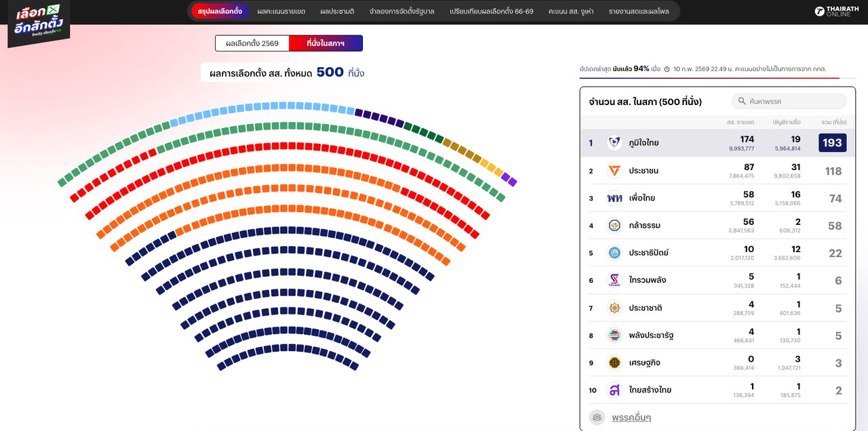Viewport: 868px width, 431px height.
Task: Switch to ผลเลือกตั้ง 2569 view toggle
Action: [252, 43]
